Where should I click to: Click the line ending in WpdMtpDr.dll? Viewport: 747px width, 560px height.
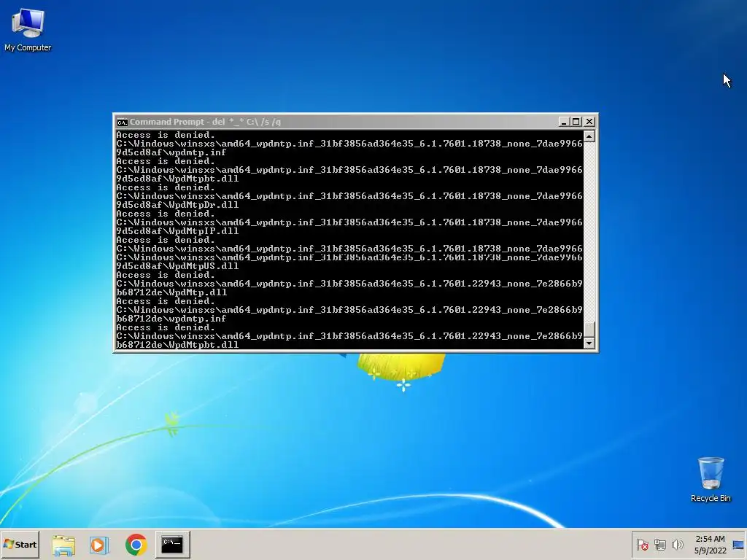pos(177,205)
